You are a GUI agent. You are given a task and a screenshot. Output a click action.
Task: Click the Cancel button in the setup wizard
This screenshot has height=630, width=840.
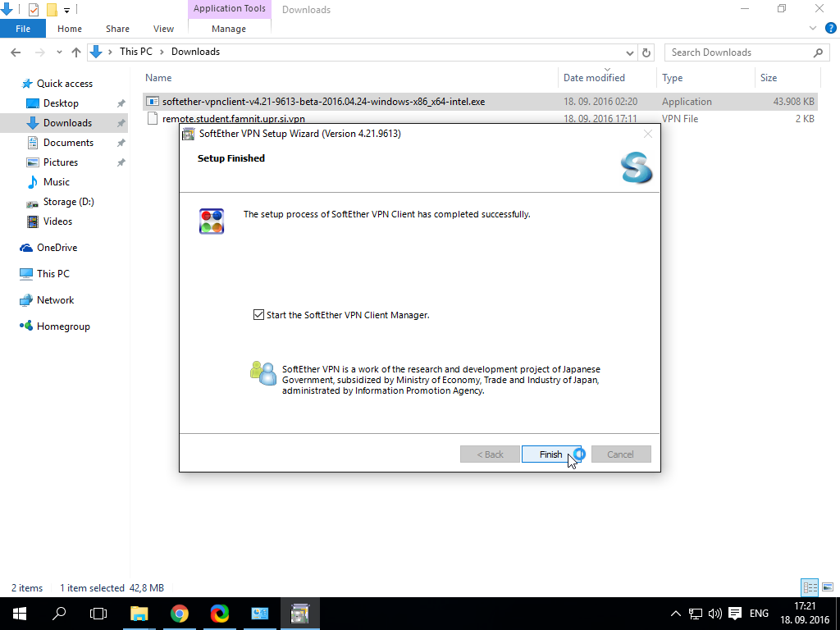tap(621, 454)
